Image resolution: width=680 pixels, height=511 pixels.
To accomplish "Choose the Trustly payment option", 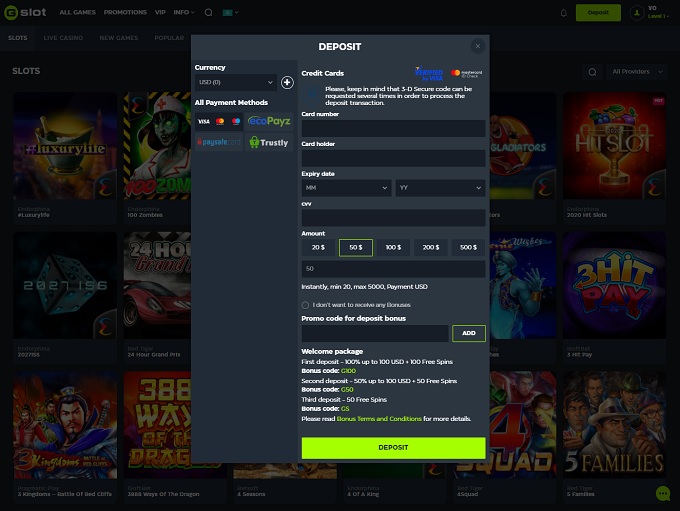I will (x=268, y=142).
